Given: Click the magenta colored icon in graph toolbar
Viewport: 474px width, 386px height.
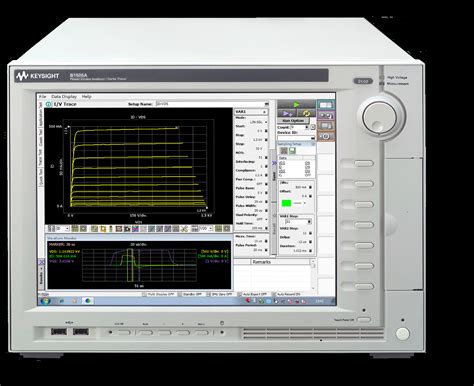Looking at the screenshot, I should pos(135,229).
